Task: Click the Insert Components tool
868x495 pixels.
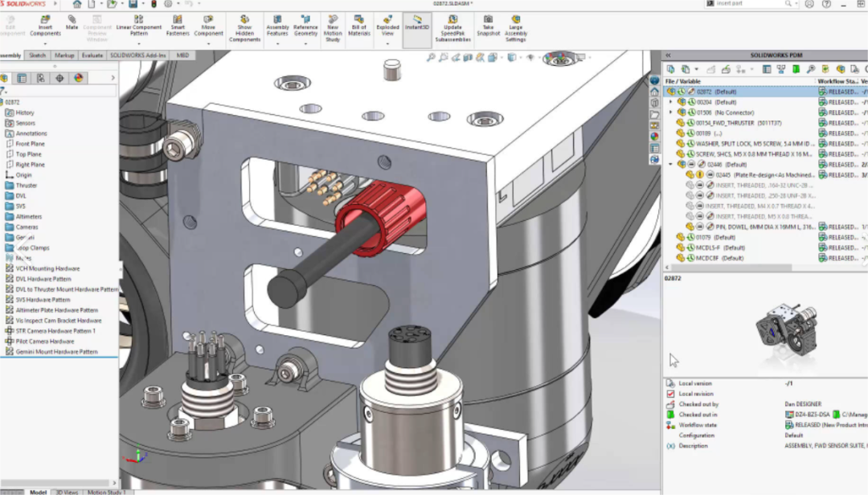Action: coord(45,26)
